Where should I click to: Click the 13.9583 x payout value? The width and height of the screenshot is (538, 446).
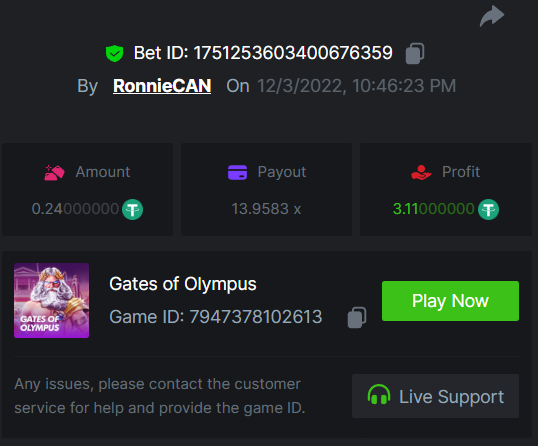[266, 209]
